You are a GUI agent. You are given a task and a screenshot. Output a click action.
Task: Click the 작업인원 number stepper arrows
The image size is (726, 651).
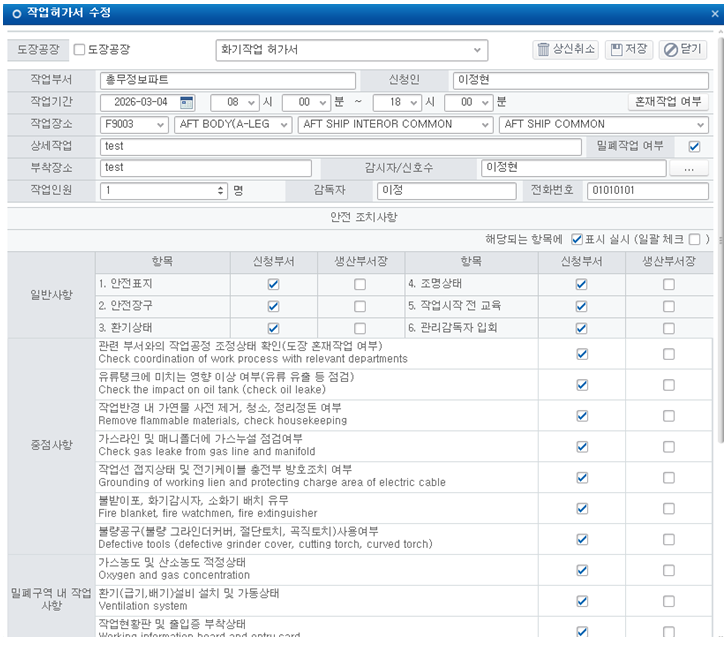tap(220, 190)
